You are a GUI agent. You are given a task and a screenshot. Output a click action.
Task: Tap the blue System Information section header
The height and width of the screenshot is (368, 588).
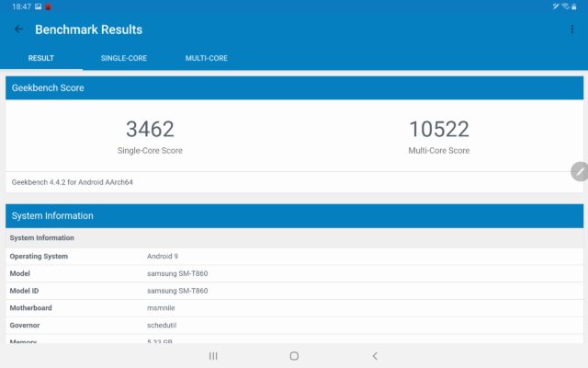294,216
